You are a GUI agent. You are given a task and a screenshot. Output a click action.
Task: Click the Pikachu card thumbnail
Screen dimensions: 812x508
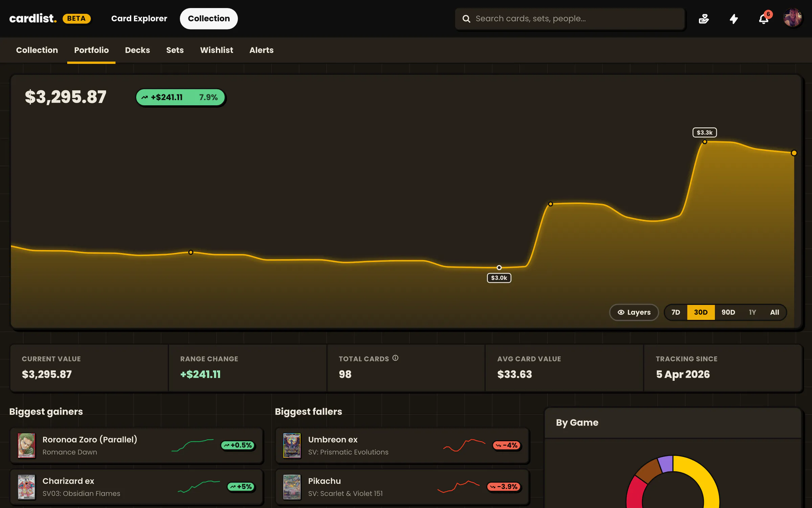coord(292,487)
